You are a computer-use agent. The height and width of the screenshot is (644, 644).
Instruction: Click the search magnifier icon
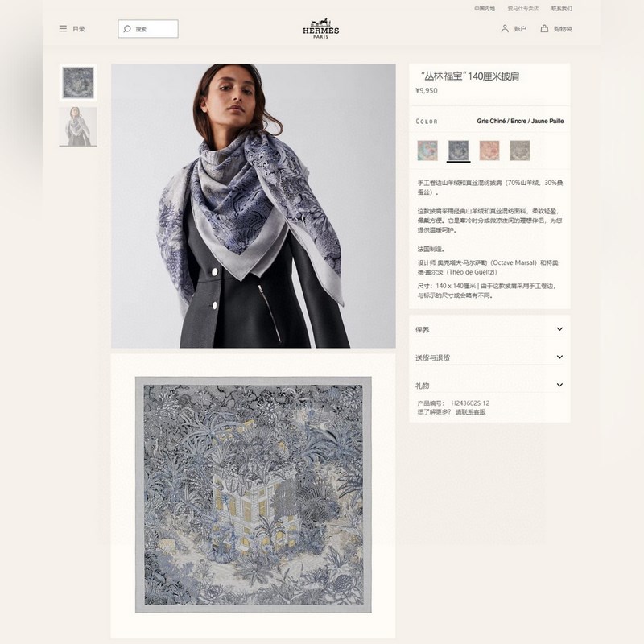(x=127, y=29)
